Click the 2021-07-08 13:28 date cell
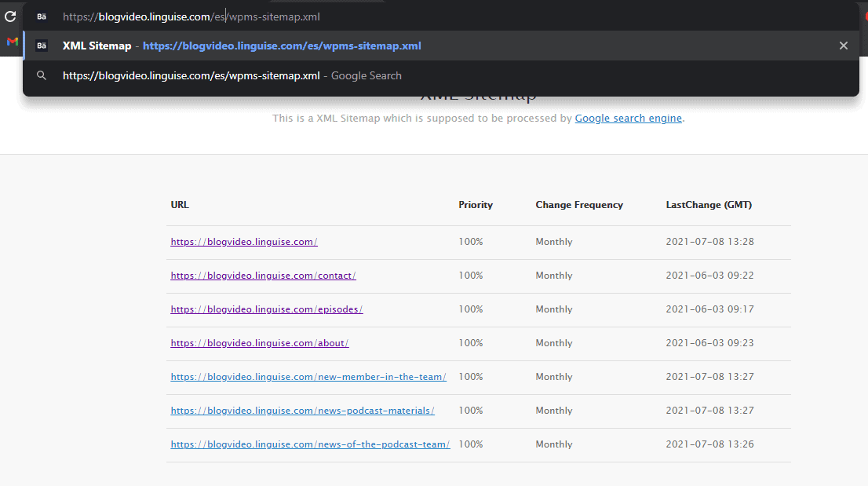 pos(709,241)
